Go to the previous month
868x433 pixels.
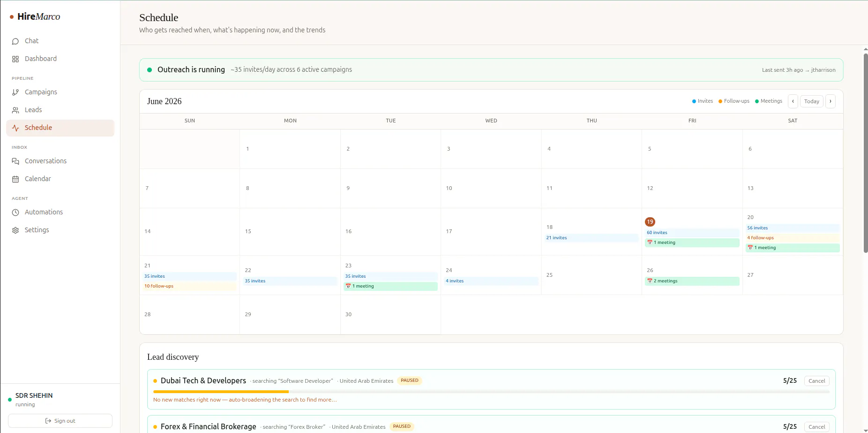pos(793,101)
